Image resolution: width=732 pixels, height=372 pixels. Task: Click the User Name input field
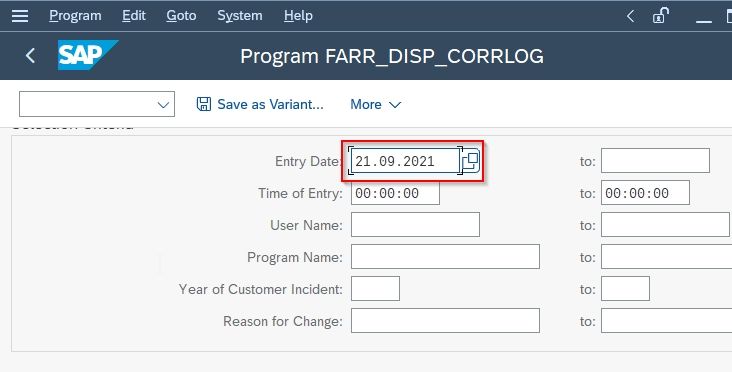point(415,225)
